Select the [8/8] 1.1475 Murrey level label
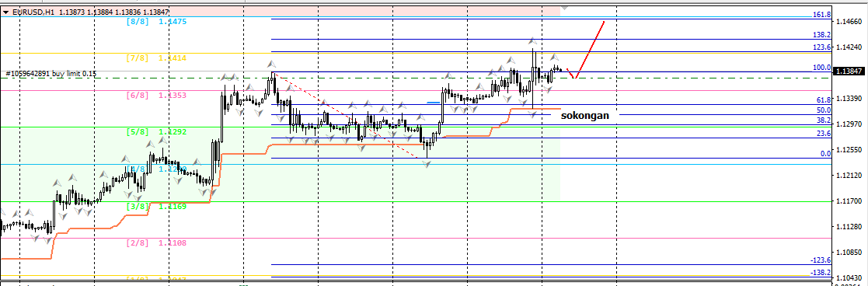 click(157, 22)
